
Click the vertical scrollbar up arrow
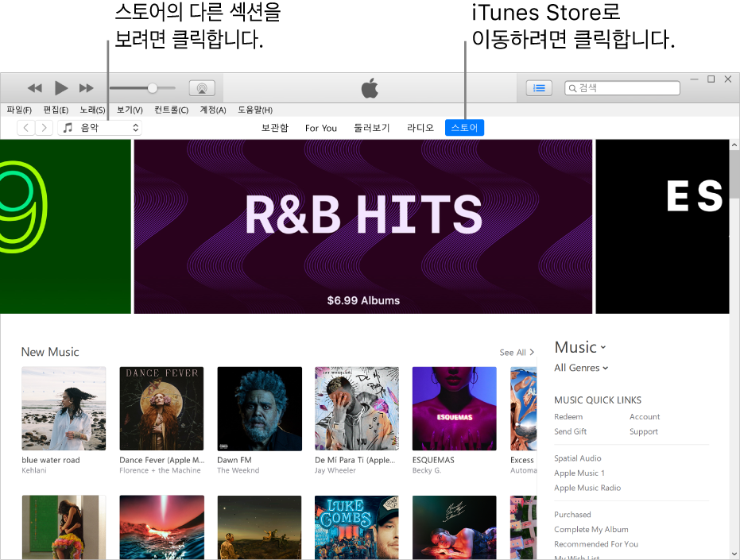click(734, 145)
